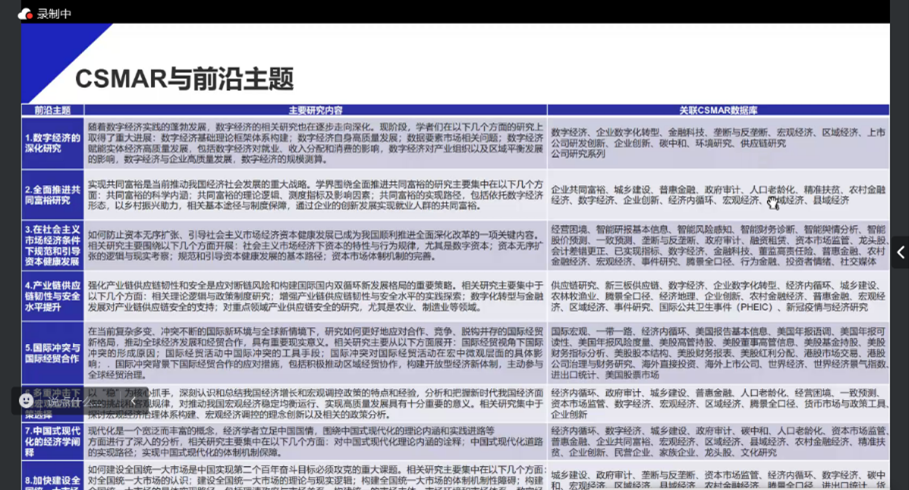Click the slide title CSMAR与前沿主题
909x490 pixels.
tap(184, 78)
